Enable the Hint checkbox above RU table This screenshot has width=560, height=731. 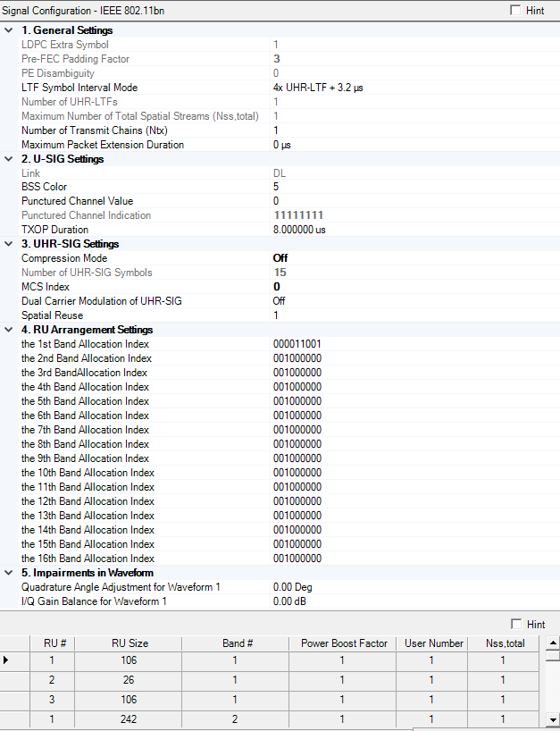(x=516, y=624)
